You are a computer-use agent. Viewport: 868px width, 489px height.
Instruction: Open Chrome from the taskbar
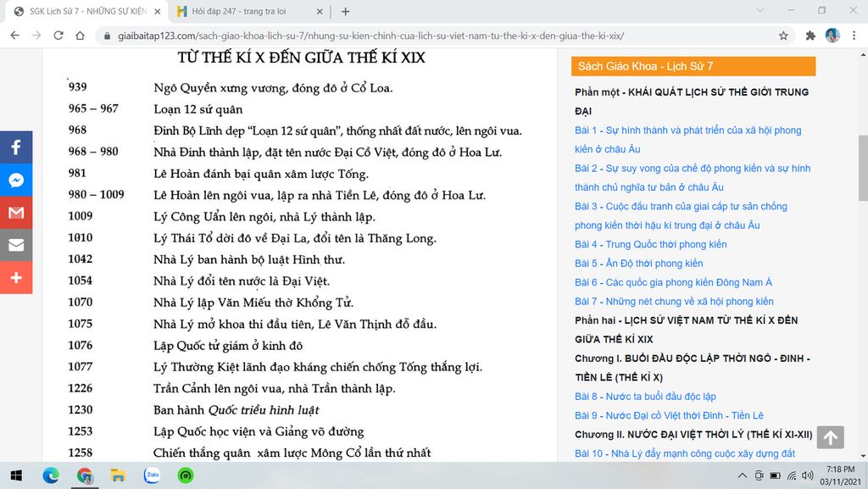click(x=85, y=475)
